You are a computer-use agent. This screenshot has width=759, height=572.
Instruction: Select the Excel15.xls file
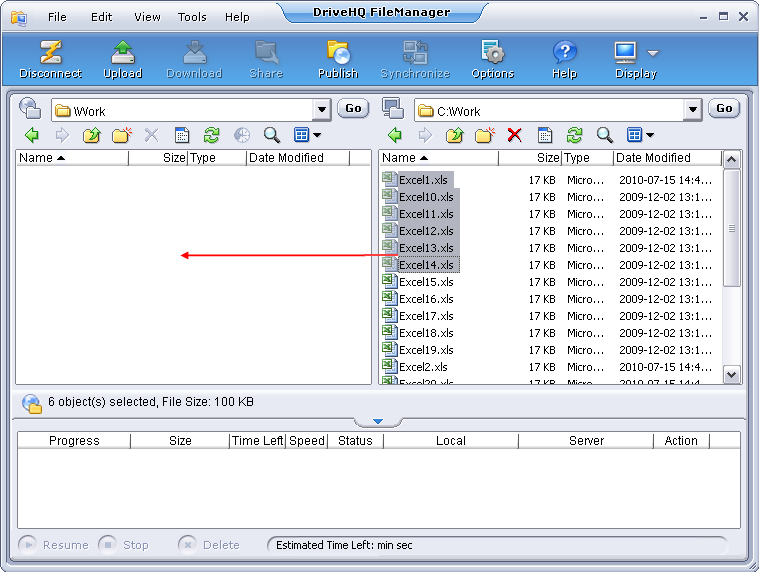[x=425, y=282]
